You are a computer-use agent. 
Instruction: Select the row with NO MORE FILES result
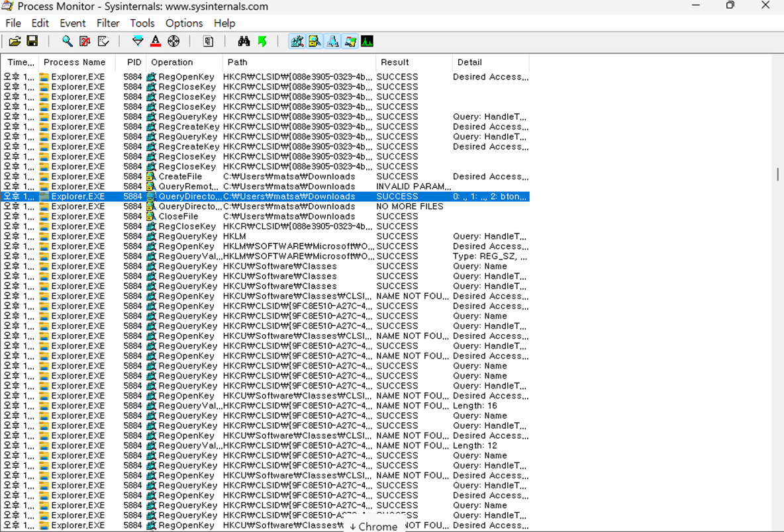point(265,206)
